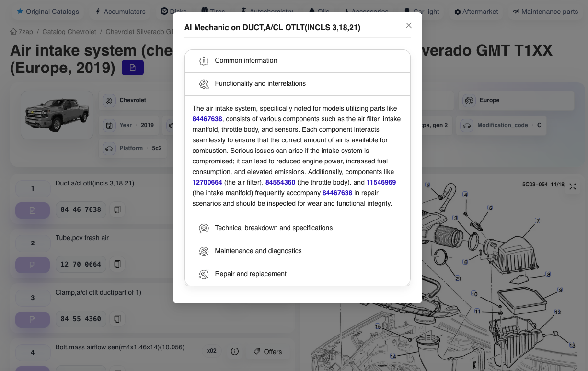
Task: Open AI Mechanic for Tube pcv fresh air
Action: 33,265
